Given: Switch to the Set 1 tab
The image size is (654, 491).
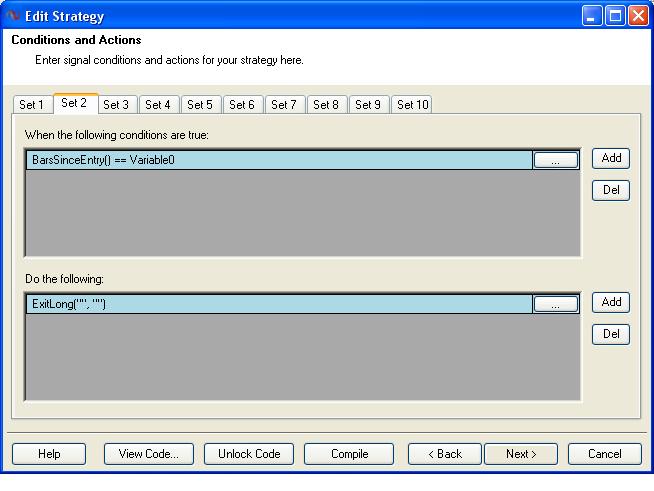Looking at the screenshot, I should pyautogui.click(x=32, y=105).
